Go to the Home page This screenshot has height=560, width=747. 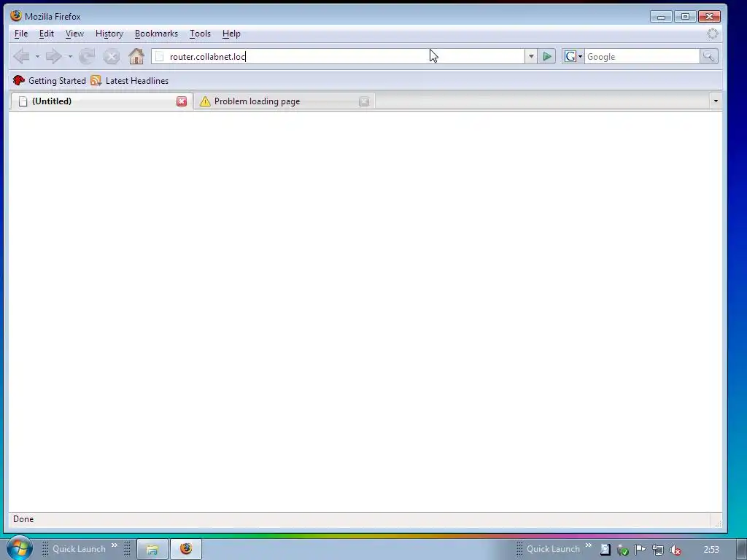click(x=136, y=57)
